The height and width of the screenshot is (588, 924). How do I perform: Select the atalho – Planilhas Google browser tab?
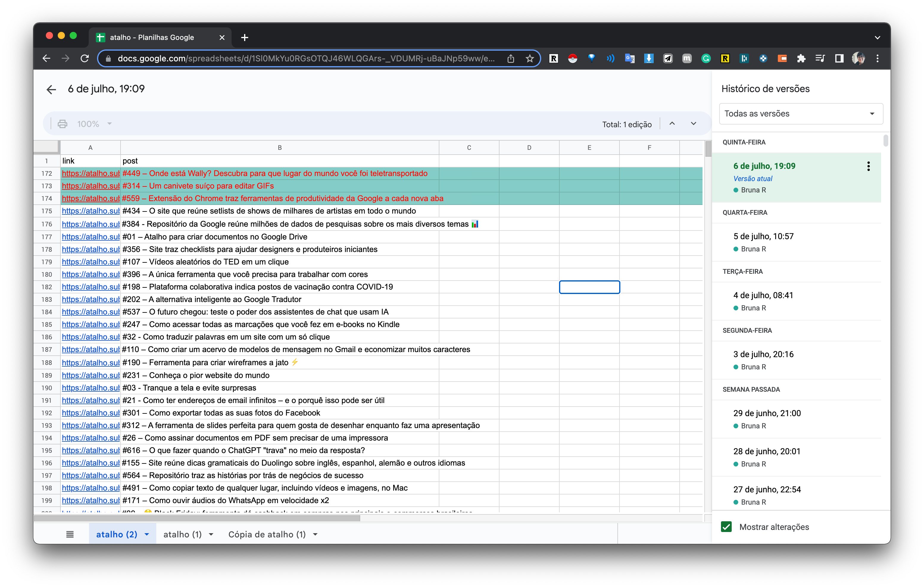pyautogui.click(x=160, y=38)
